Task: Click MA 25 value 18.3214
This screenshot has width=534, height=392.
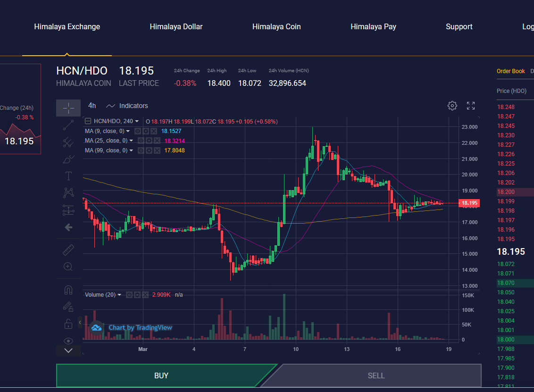Action: [175, 141]
